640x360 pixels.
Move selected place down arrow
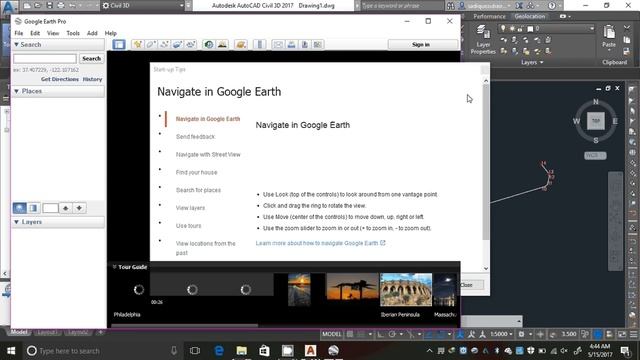pos(79,208)
